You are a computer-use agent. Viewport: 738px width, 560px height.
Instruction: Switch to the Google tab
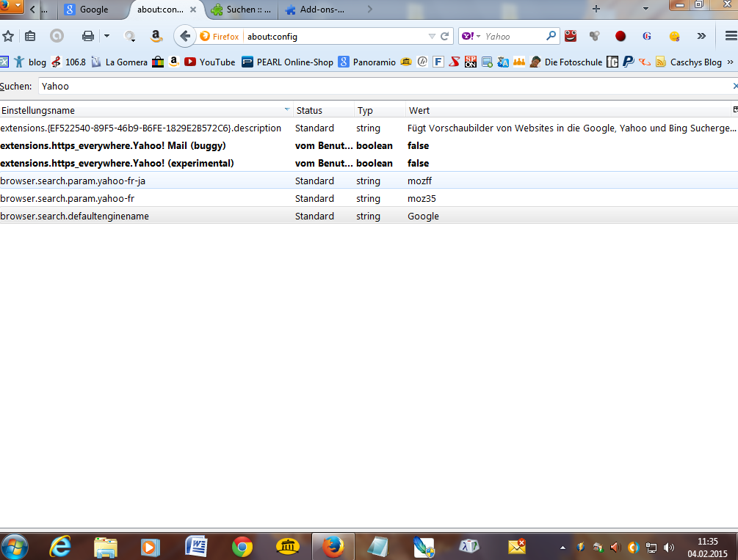point(93,10)
